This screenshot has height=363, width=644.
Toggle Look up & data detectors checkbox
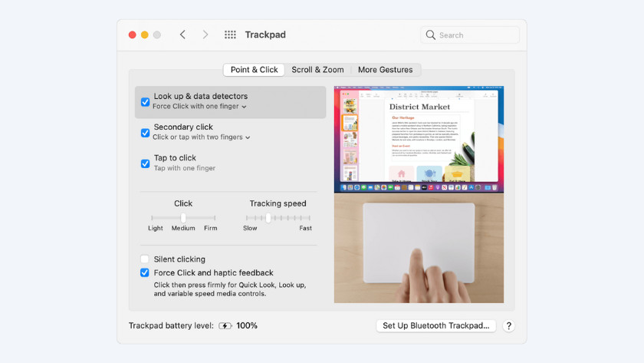(x=145, y=102)
